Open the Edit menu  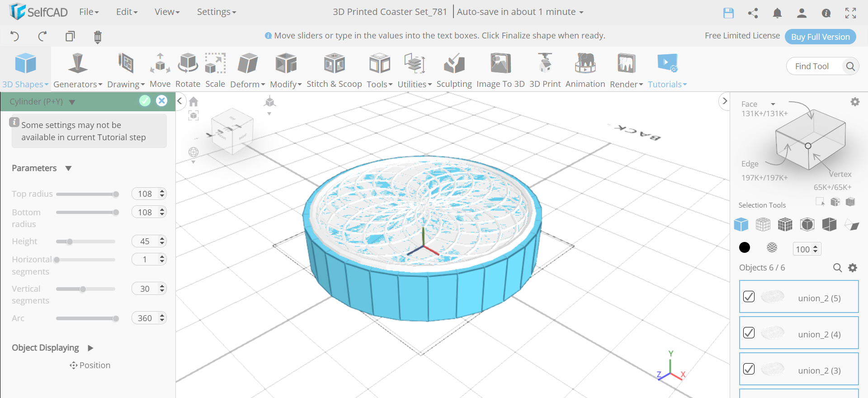(127, 12)
